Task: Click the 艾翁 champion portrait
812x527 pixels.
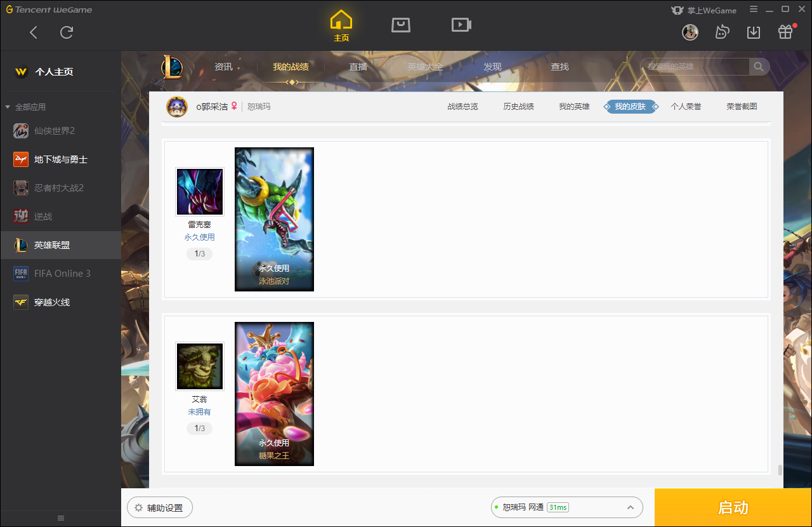Action: 200,366
